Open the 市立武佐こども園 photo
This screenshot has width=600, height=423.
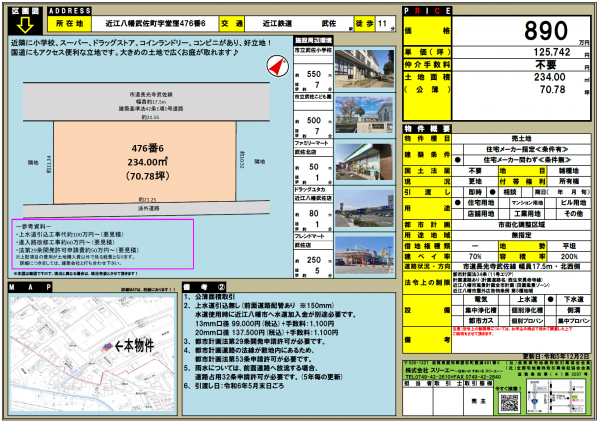(364, 115)
